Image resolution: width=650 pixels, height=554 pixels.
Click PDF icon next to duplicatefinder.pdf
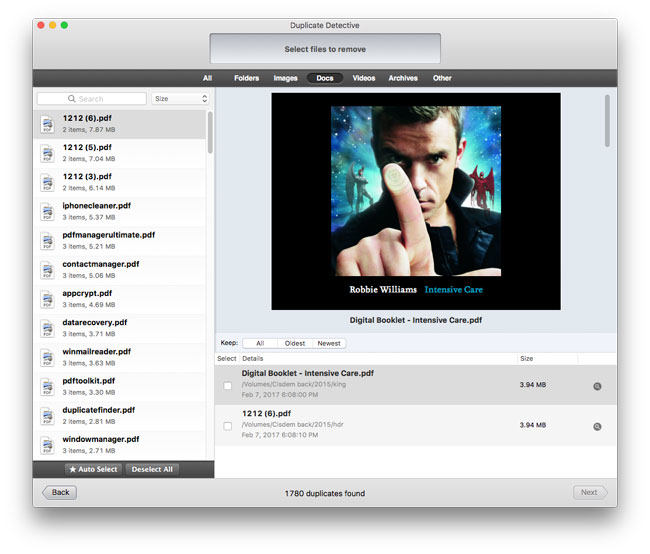point(47,416)
